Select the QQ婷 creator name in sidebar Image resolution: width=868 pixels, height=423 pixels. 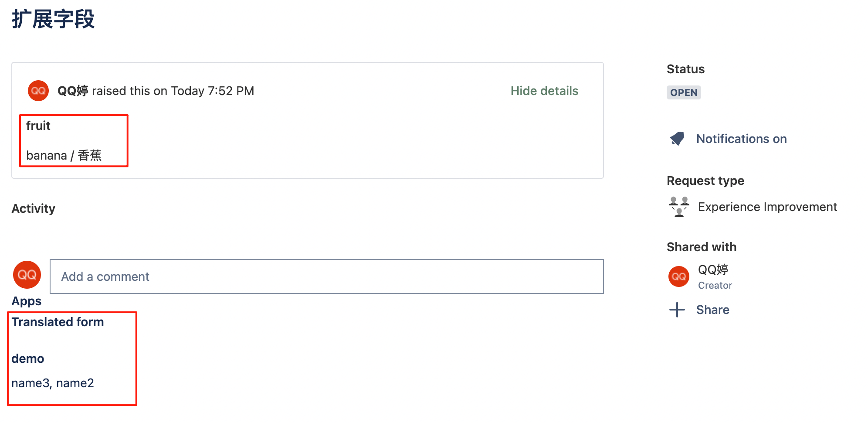pyautogui.click(x=713, y=269)
